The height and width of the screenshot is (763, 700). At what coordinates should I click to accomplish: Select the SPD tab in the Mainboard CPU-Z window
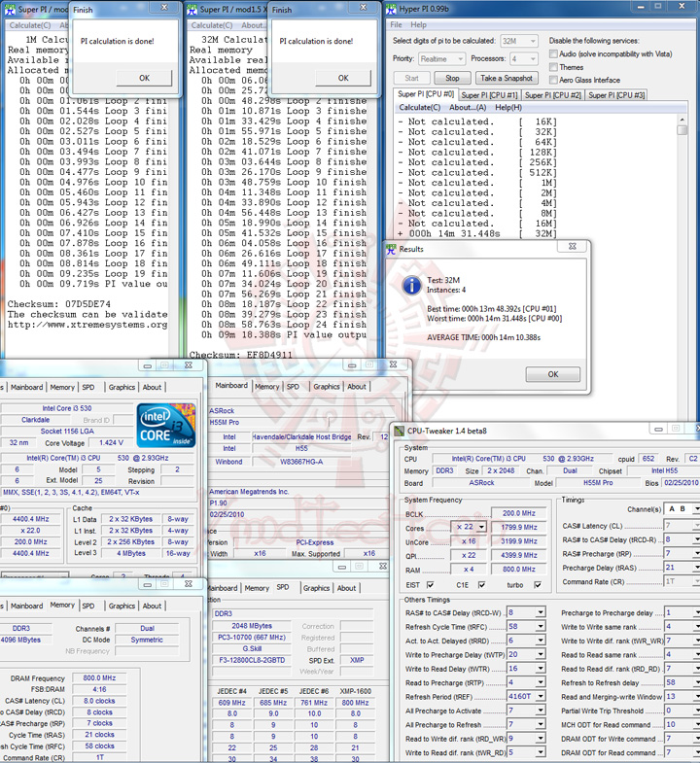[293, 387]
